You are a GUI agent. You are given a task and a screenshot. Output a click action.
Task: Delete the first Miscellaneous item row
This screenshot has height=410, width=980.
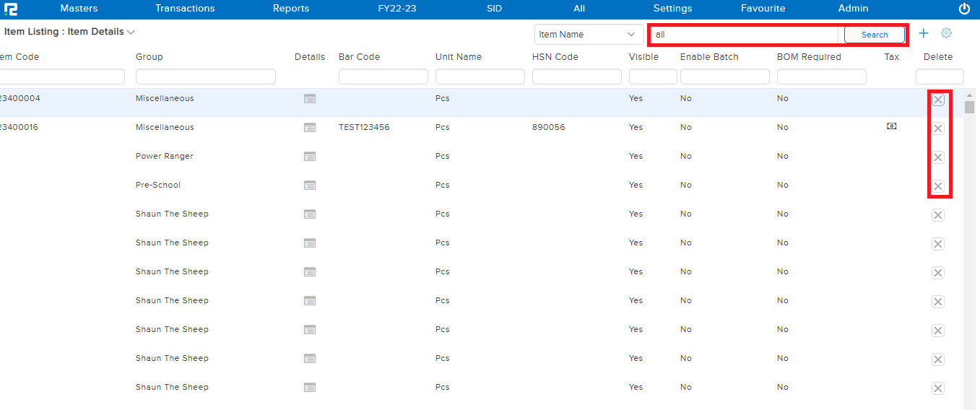[x=938, y=100]
